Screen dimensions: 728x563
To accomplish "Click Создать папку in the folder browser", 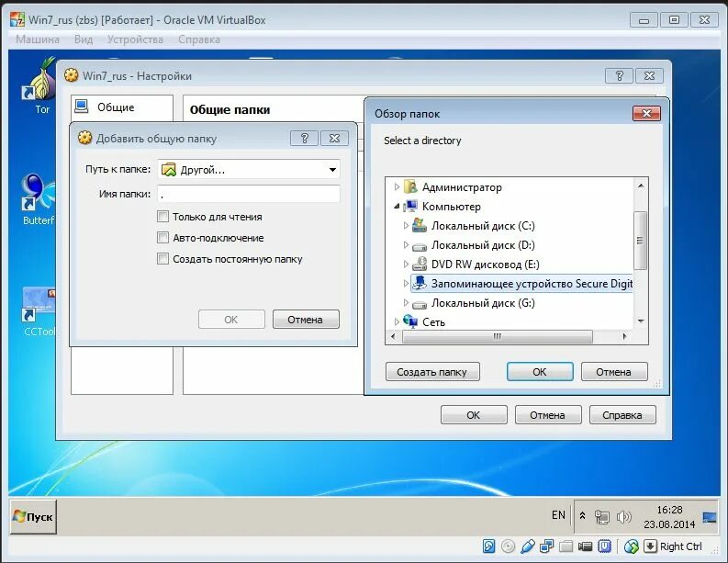I will click(432, 372).
